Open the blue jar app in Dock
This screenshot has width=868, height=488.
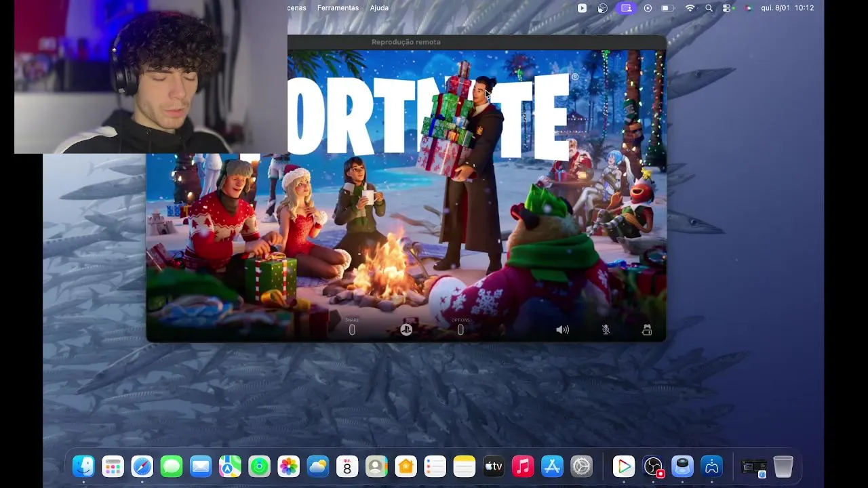click(x=682, y=466)
